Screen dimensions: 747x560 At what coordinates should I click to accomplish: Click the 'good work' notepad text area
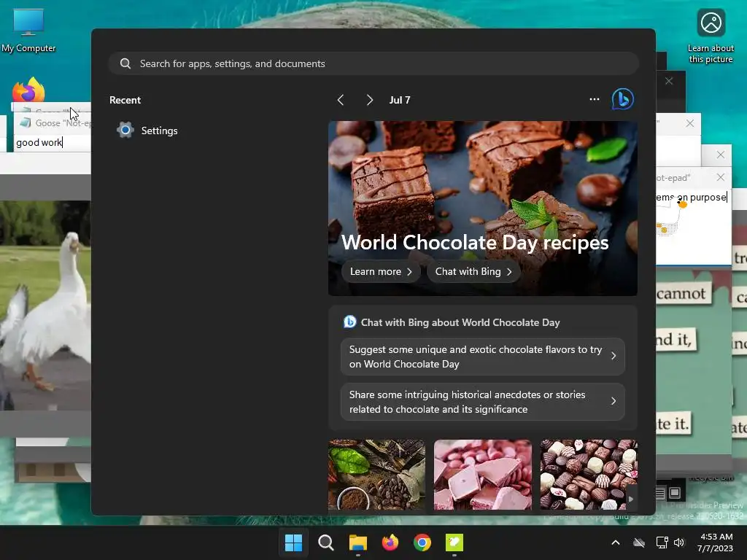[53, 142]
